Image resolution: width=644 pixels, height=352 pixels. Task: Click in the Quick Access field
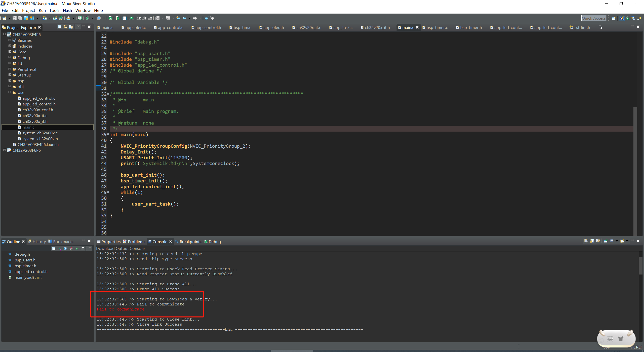click(x=594, y=18)
